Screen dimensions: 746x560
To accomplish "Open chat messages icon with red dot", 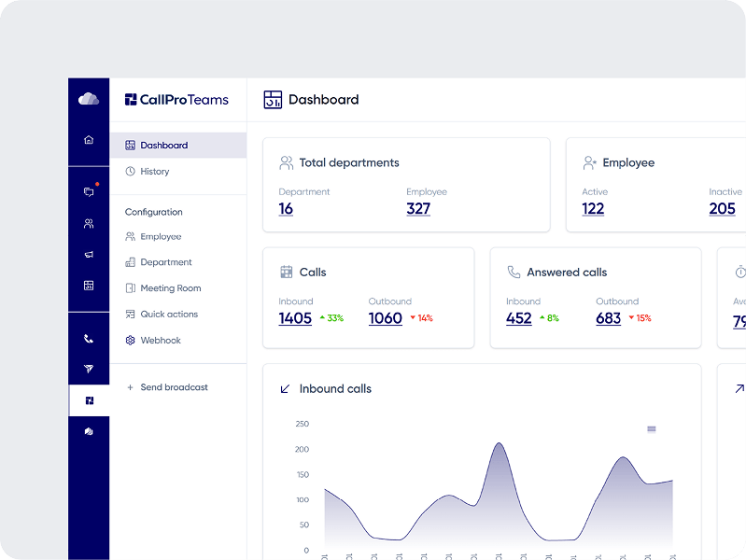I will (89, 191).
